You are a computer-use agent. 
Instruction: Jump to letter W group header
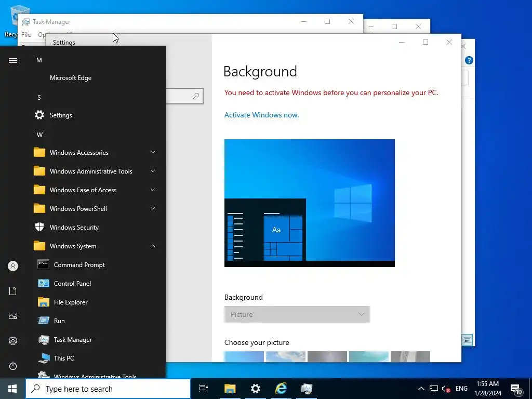39,135
